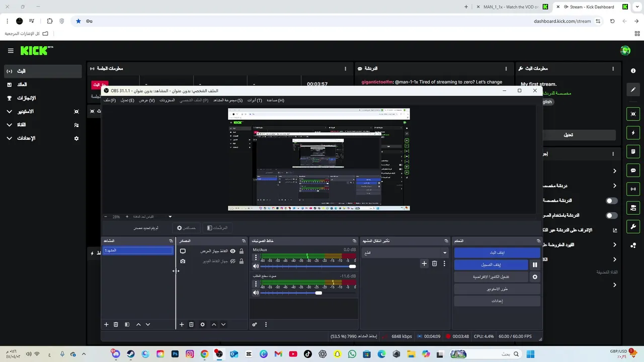The image size is (644, 362).
Task: Click the pencil edit icon on Kick dashboard
Action: [x=633, y=89]
